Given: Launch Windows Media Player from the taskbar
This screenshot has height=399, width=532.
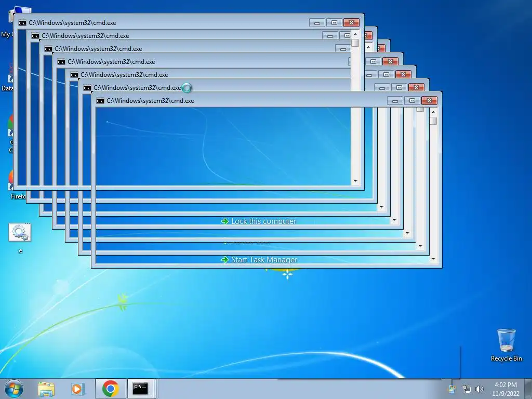Looking at the screenshot, I should pyautogui.click(x=77, y=389).
